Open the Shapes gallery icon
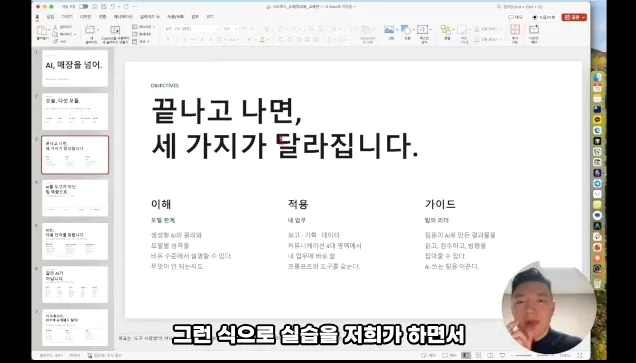This screenshot has height=363, width=636. (406, 30)
